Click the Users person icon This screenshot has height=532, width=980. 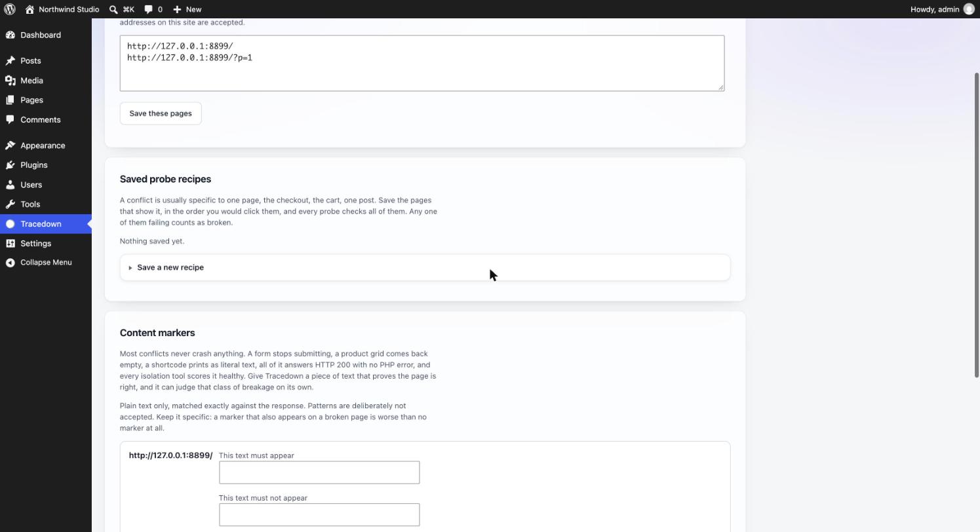click(x=10, y=184)
